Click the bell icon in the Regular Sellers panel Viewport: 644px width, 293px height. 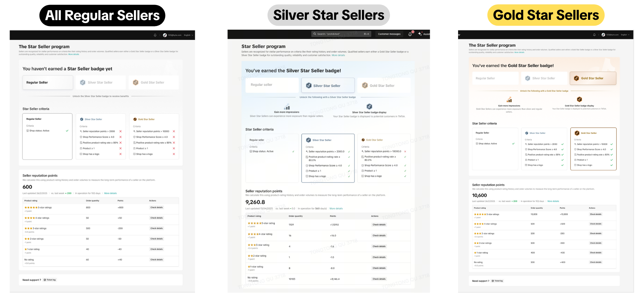155,35
